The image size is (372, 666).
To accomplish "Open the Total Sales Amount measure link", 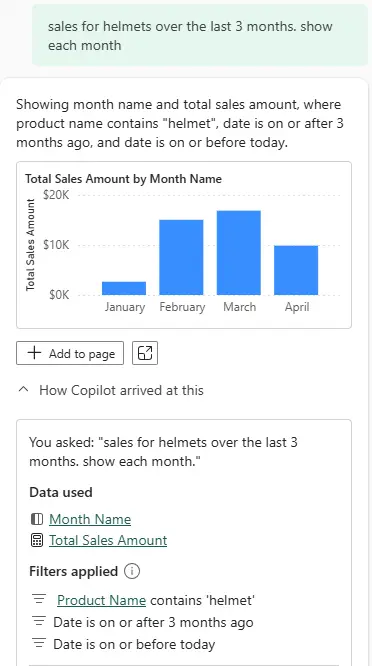I will (108, 540).
